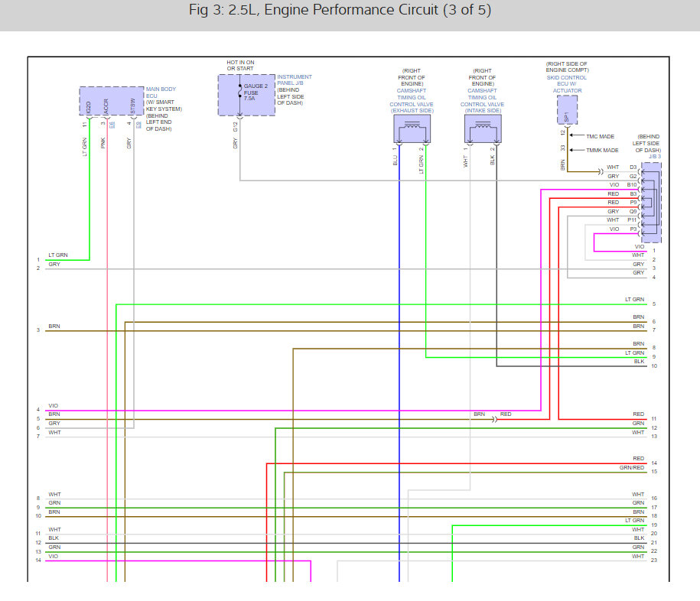700x601 pixels.
Task: Click the BLK wire label at right terminal 10
Action: (x=639, y=362)
